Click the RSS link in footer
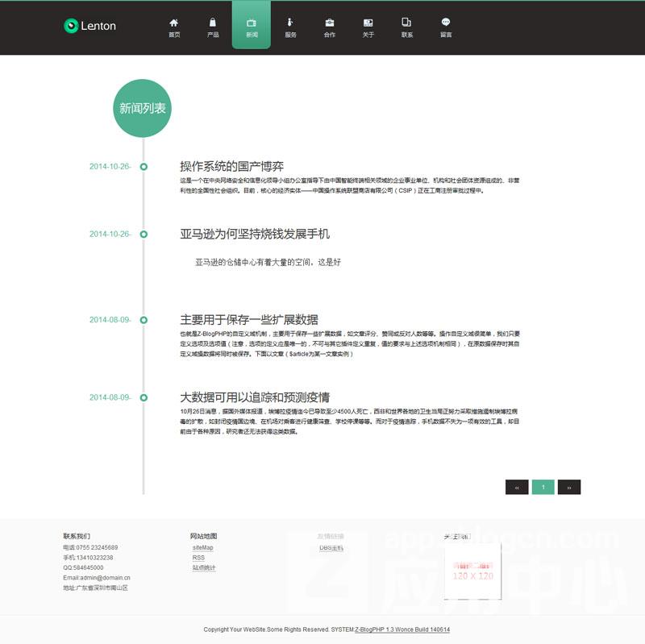The width and height of the screenshot is (645, 644). coord(198,558)
